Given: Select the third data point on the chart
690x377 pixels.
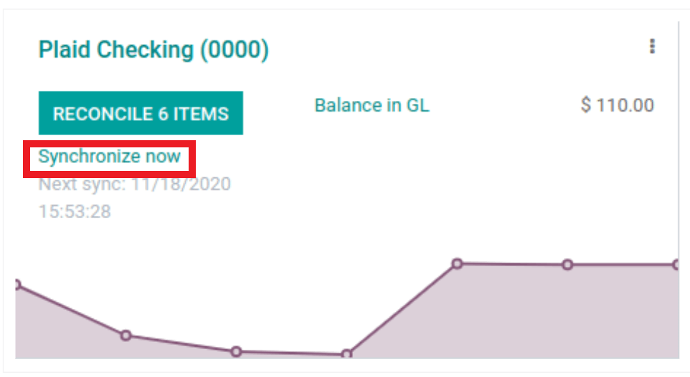Looking at the screenshot, I should pyautogui.click(x=236, y=351).
